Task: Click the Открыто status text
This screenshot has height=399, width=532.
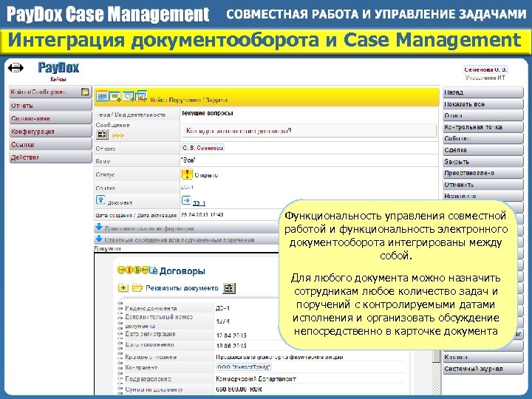Action: pyautogui.click(x=206, y=175)
